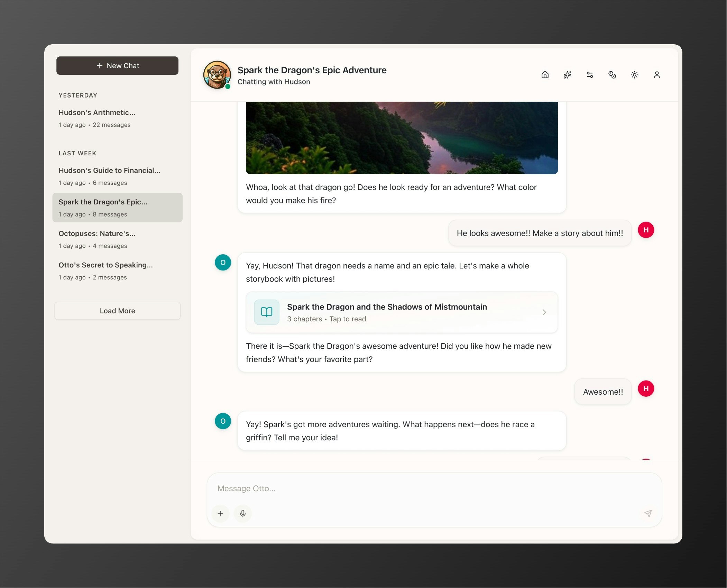Go to home via house icon
727x588 pixels.
pyautogui.click(x=545, y=75)
